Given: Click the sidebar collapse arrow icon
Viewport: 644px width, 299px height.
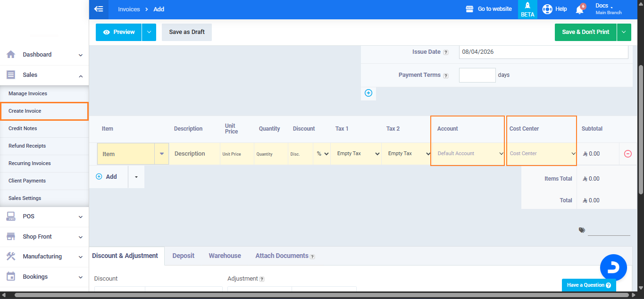Looking at the screenshot, I should (x=99, y=9).
